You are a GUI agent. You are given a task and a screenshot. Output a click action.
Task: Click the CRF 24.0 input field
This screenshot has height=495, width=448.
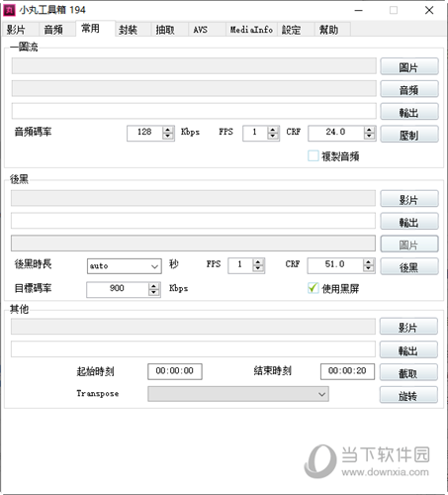[336, 133]
